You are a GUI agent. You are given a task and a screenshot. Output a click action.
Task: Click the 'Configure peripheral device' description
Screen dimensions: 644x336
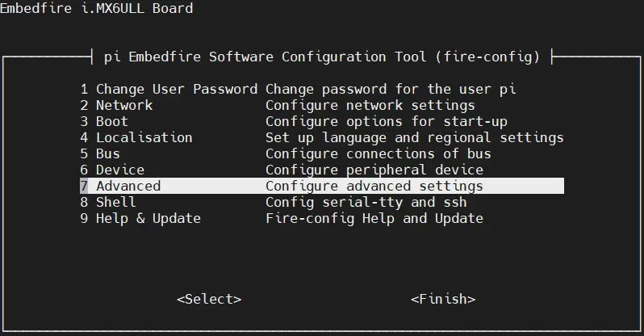click(374, 170)
